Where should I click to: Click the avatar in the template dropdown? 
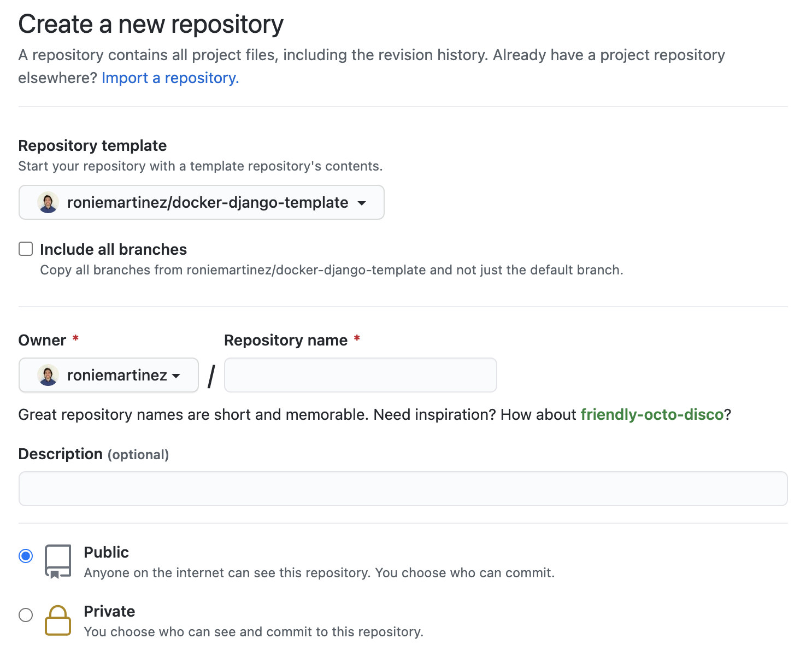pos(48,202)
